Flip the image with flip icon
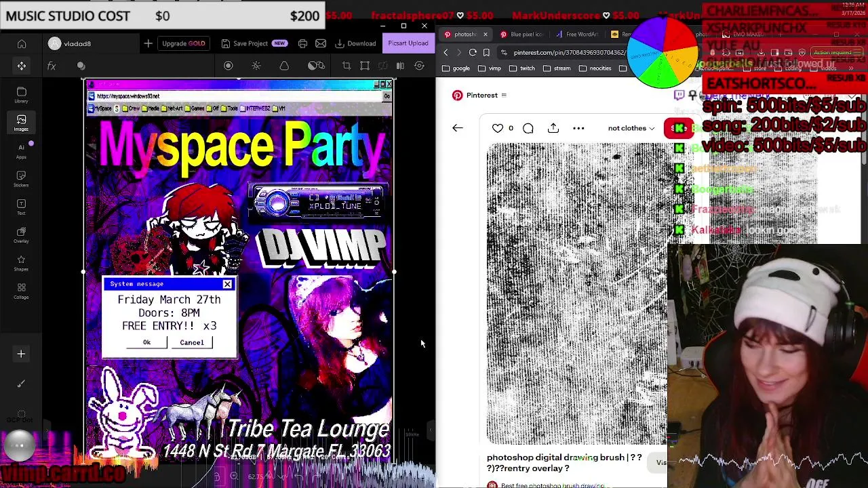 point(400,66)
